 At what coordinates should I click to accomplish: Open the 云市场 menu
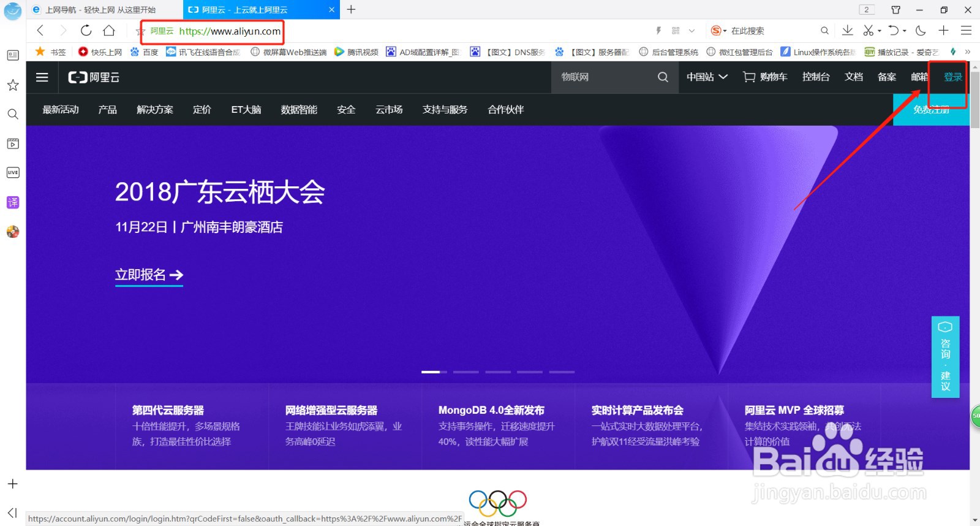pyautogui.click(x=389, y=110)
